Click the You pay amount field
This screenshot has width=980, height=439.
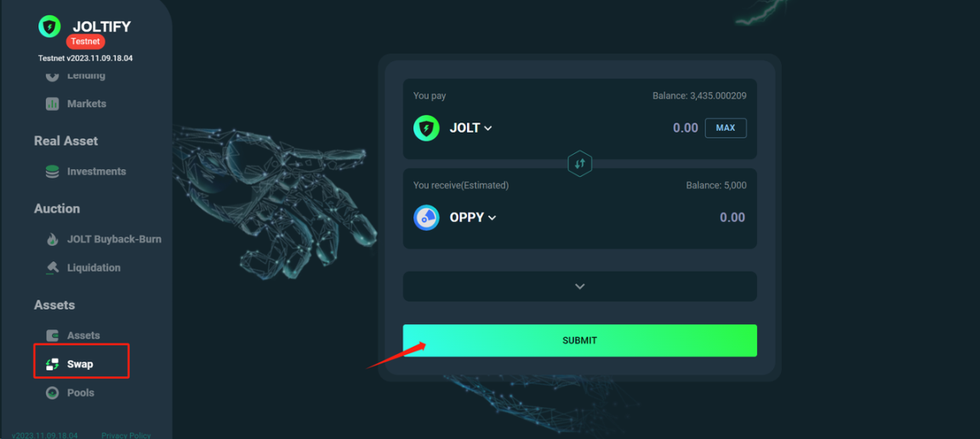[685, 128]
